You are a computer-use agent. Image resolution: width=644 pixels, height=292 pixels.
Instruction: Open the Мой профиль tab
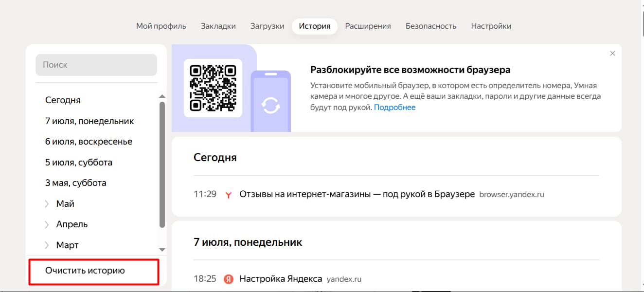tap(161, 26)
